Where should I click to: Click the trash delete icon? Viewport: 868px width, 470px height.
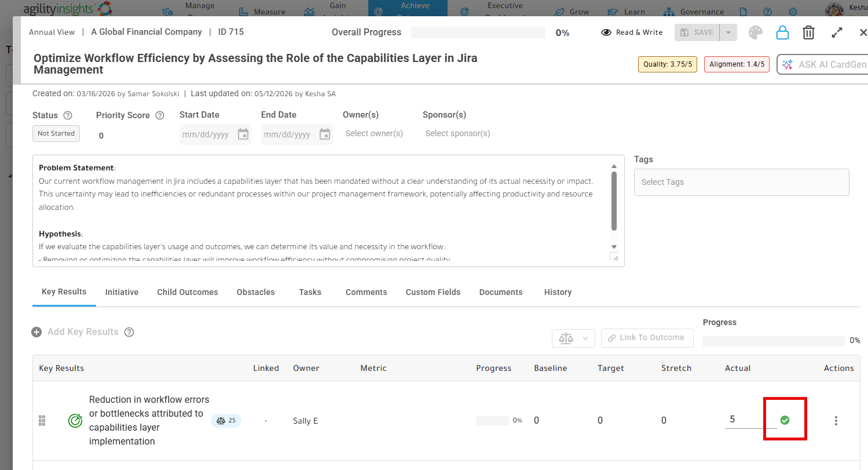click(809, 32)
